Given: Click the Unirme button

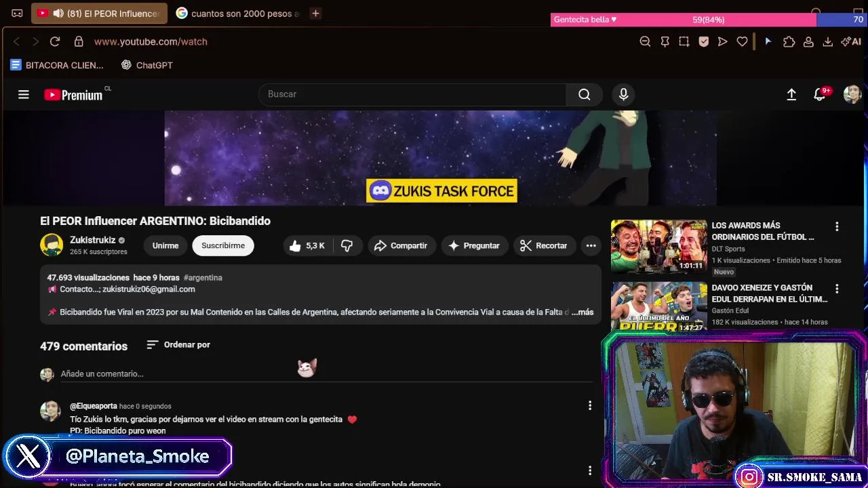Looking at the screenshot, I should [x=165, y=245].
